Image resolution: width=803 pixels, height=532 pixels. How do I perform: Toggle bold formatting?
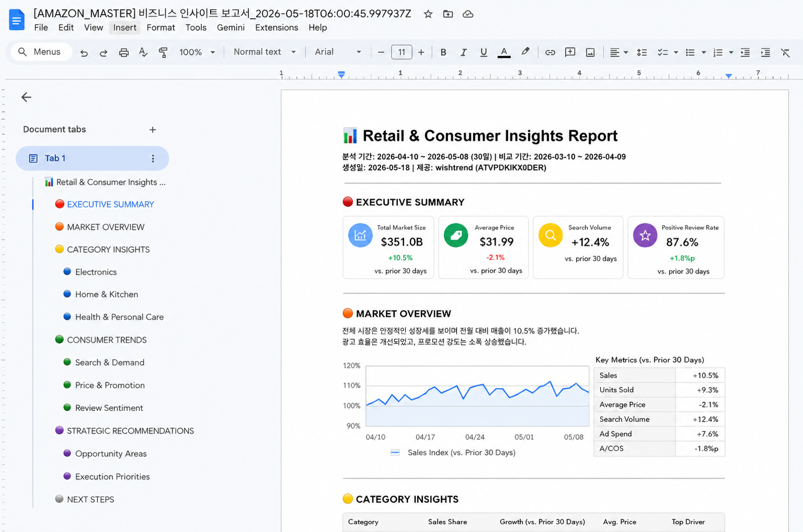[443, 52]
